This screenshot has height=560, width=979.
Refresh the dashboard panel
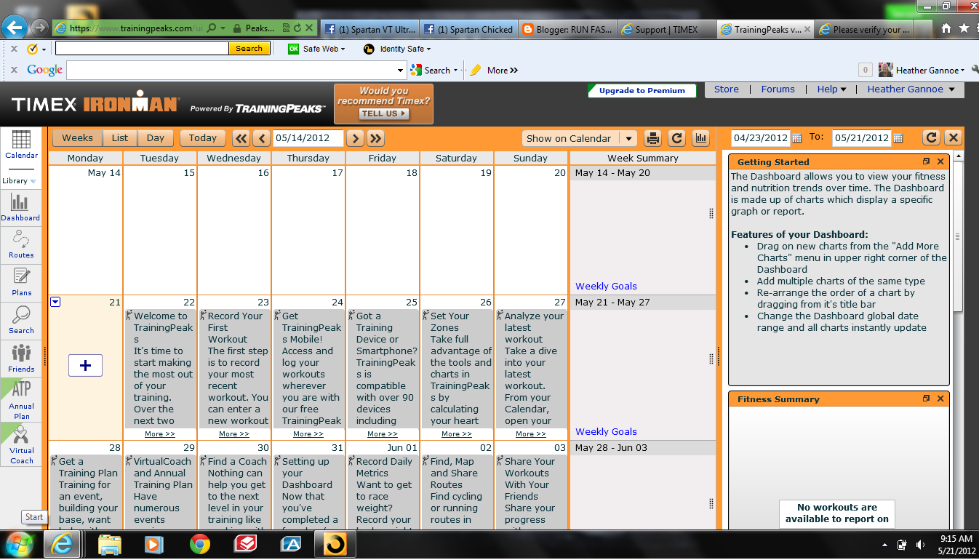[x=931, y=137]
